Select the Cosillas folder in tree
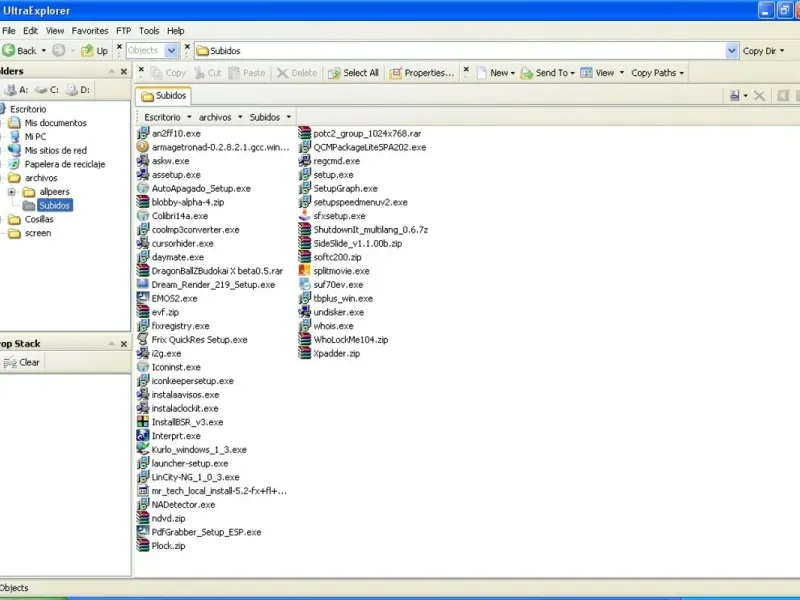This screenshot has width=800, height=600. (x=39, y=219)
